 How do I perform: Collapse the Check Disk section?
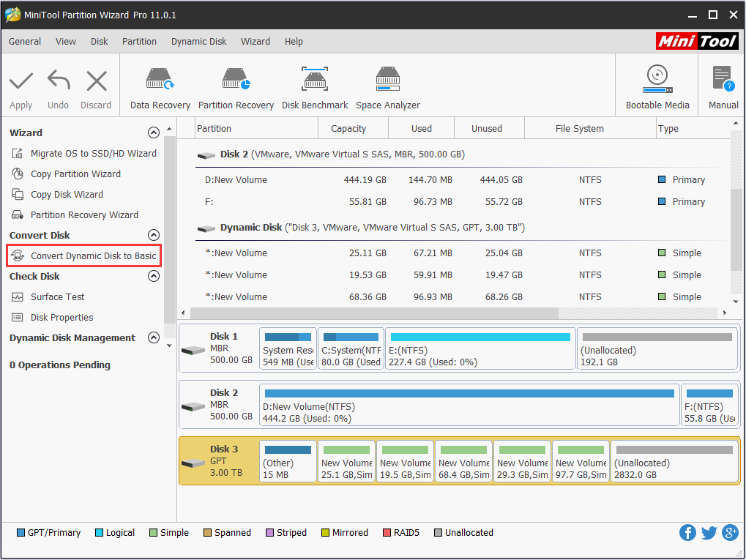click(x=153, y=276)
